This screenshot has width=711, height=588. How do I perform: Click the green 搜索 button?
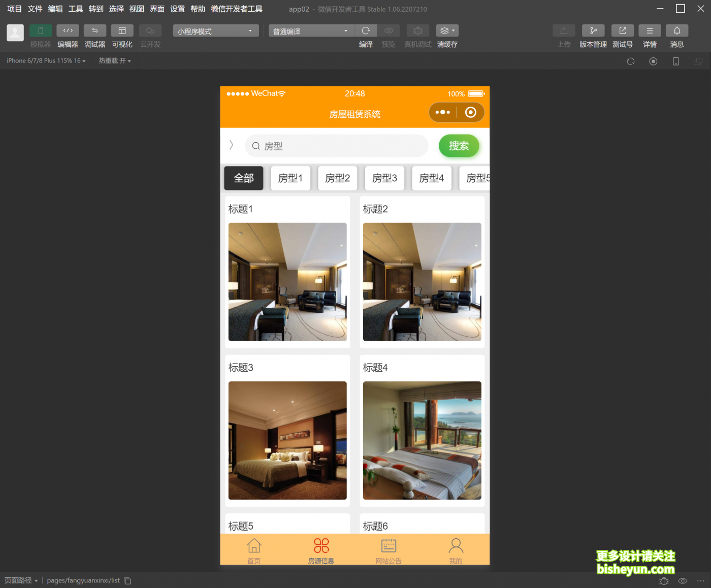[x=459, y=146]
